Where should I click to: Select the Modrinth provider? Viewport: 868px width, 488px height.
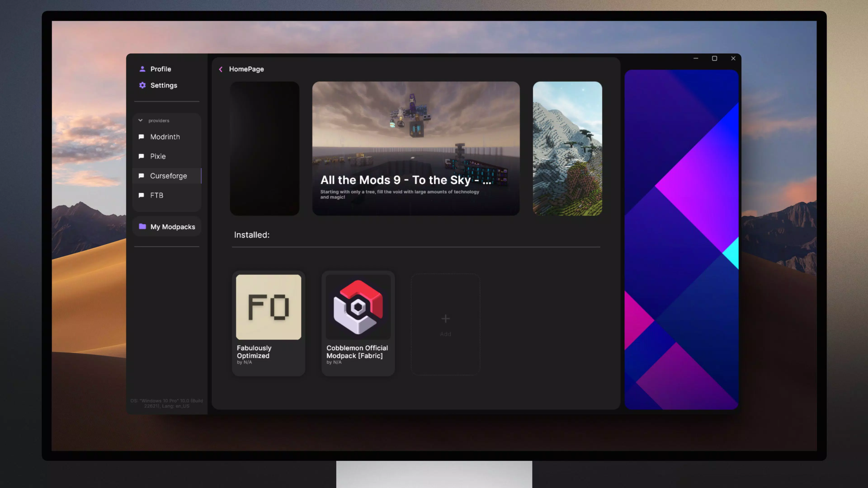coord(167,137)
